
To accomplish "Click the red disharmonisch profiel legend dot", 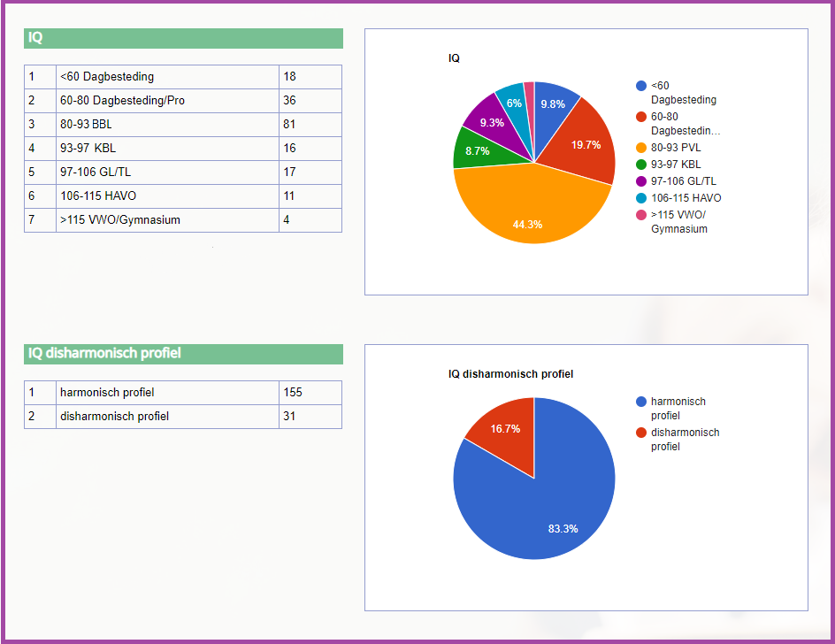I will coord(641,433).
